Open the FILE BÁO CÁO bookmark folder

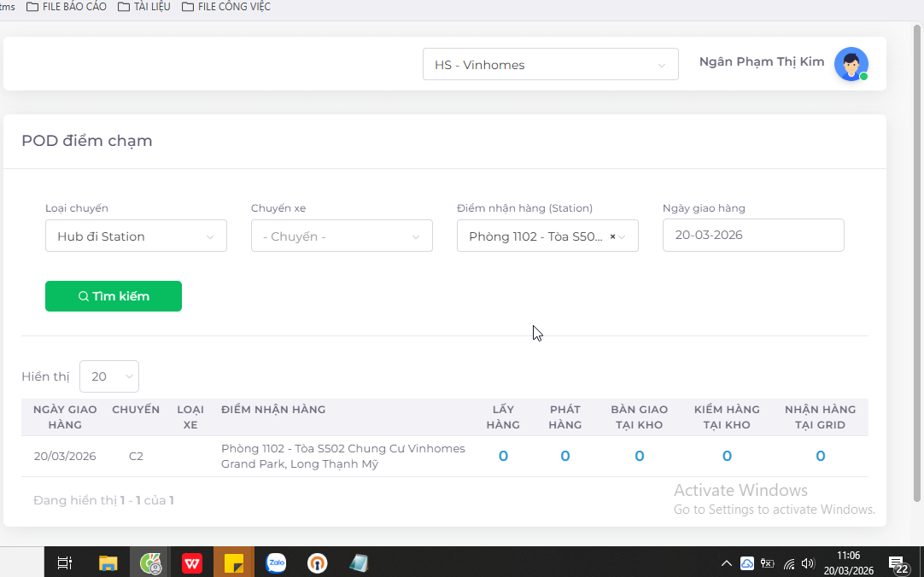pyautogui.click(x=67, y=7)
